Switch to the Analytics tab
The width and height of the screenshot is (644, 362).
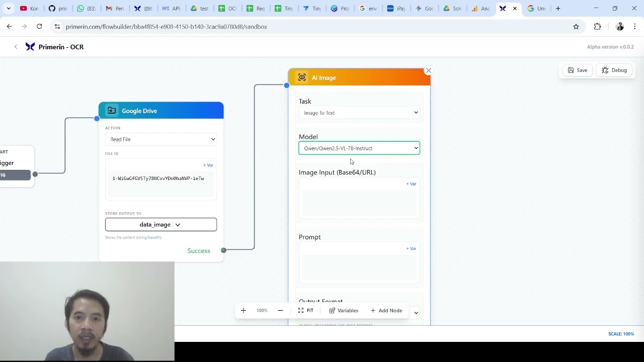(480, 9)
